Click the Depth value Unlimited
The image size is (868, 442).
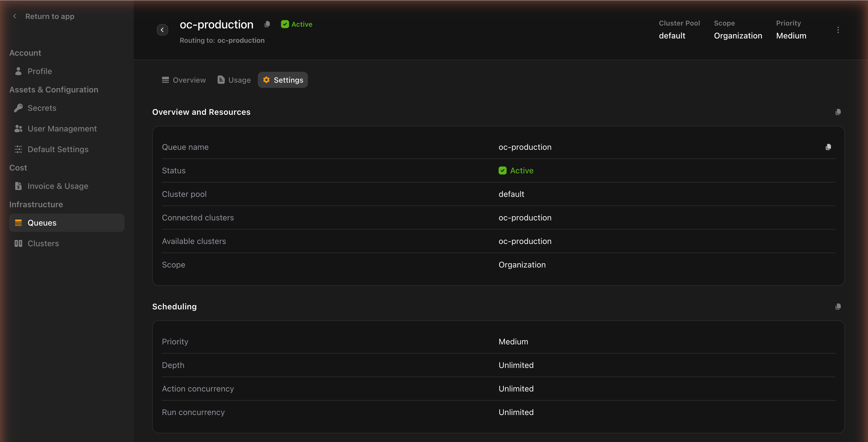coord(516,365)
